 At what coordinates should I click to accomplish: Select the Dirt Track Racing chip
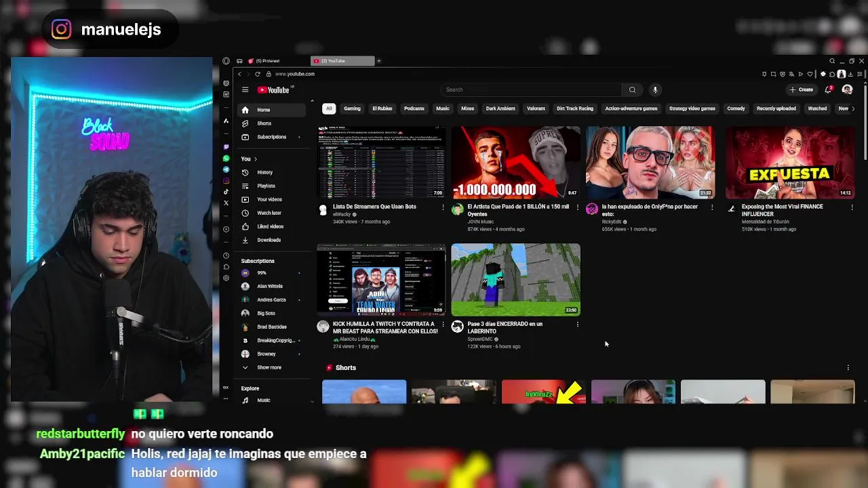[575, 108]
